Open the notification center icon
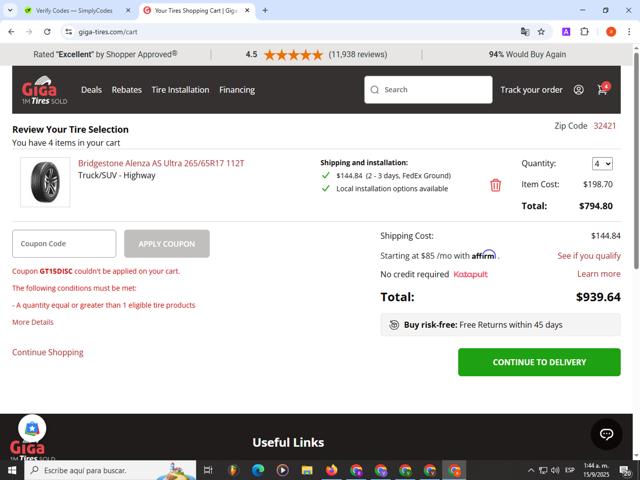Image resolution: width=640 pixels, height=480 pixels. (624, 471)
